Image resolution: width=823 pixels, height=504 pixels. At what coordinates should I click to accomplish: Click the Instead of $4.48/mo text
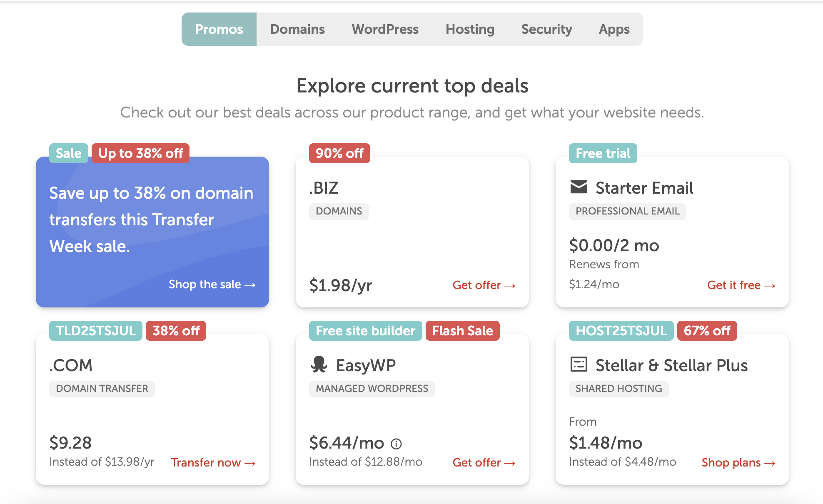623,462
